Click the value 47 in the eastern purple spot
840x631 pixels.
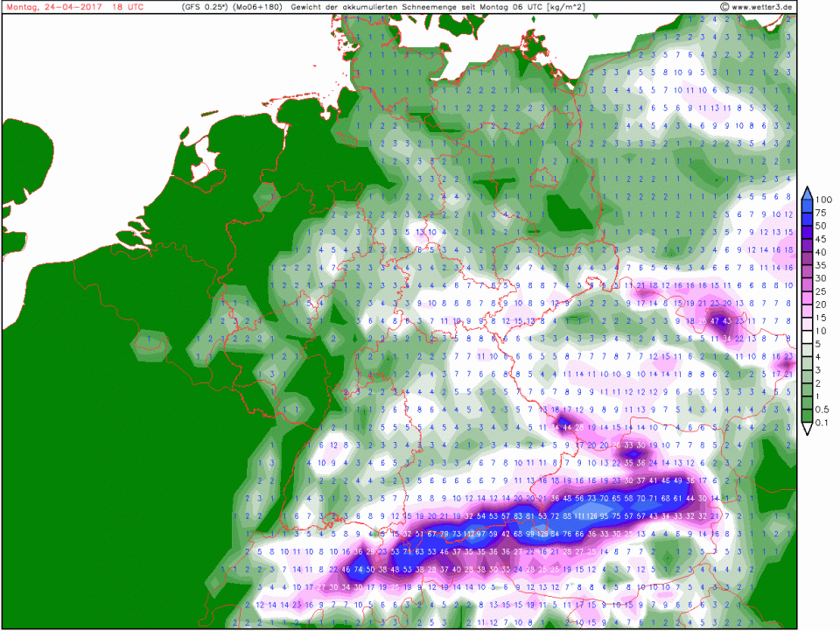coord(716,321)
